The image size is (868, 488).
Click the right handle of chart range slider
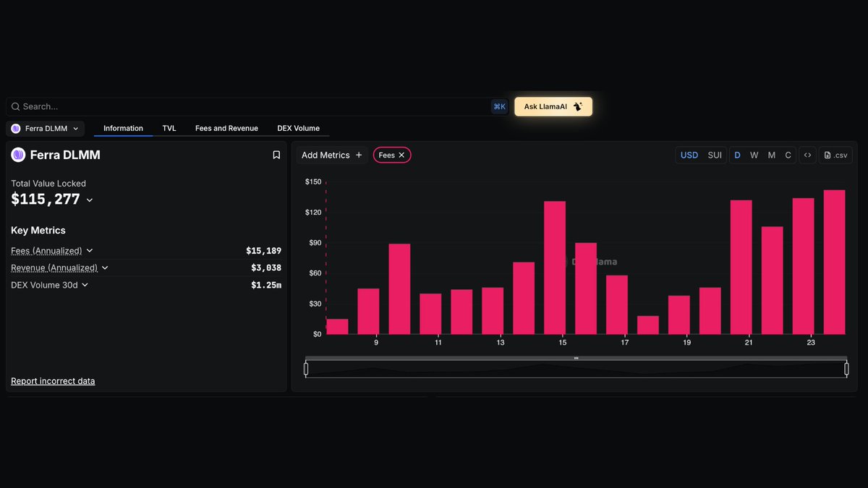846,369
